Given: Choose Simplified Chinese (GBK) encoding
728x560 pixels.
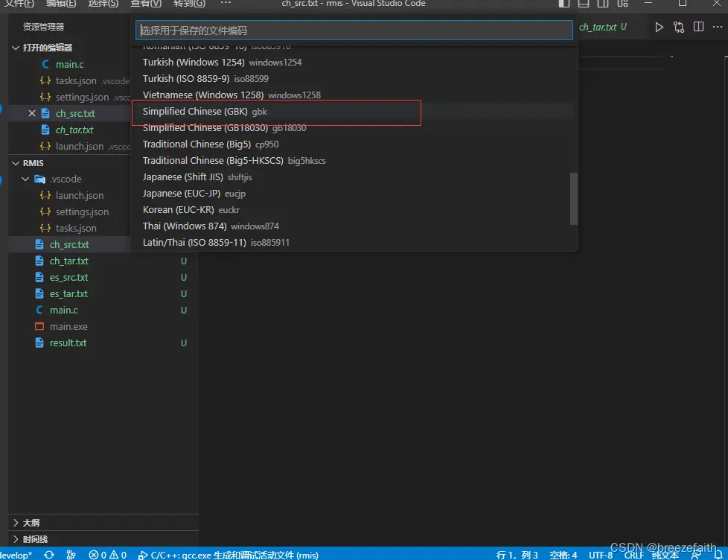Looking at the screenshot, I should [354, 112].
